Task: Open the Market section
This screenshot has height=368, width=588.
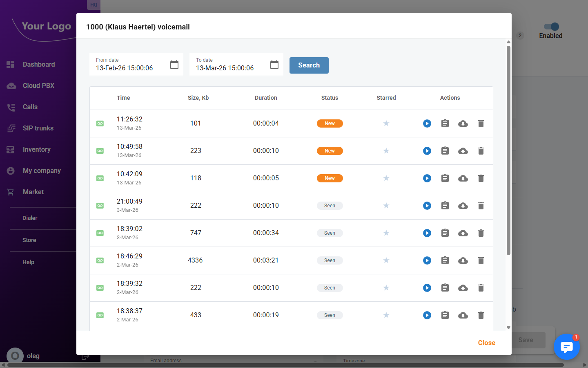Action: pyautogui.click(x=33, y=192)
